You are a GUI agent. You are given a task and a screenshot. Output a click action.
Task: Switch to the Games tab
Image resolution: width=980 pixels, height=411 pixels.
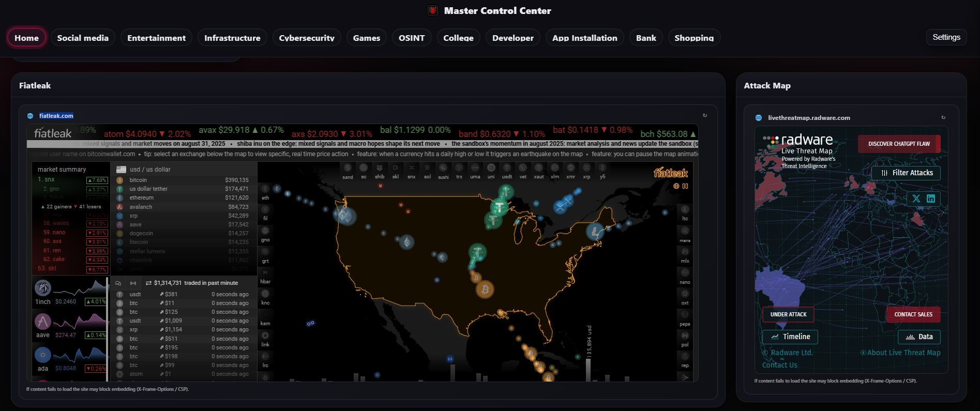click(366, 38)
